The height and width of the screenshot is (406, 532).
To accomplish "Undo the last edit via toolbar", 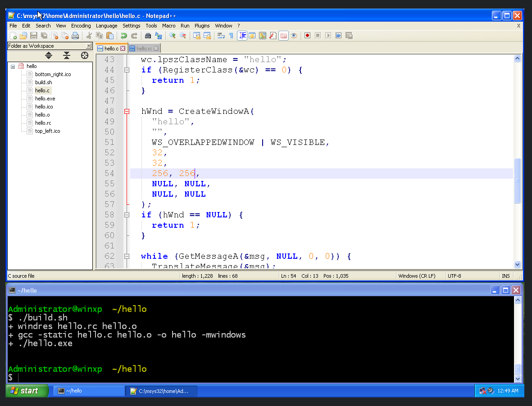I will tap(124, 36).
